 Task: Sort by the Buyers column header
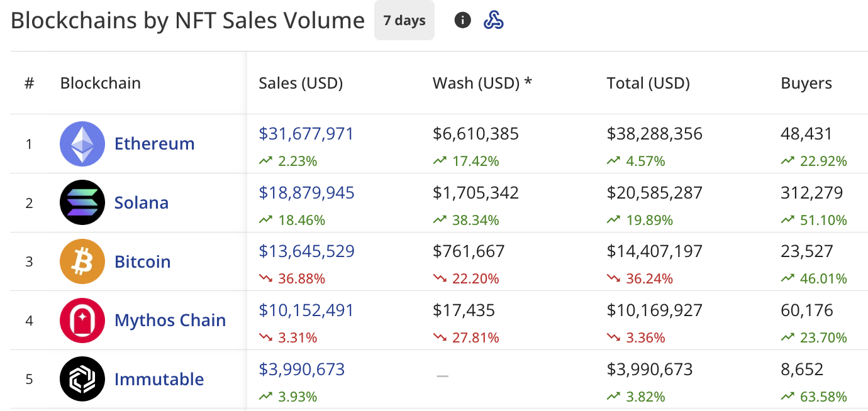click(x=806, y=84)
